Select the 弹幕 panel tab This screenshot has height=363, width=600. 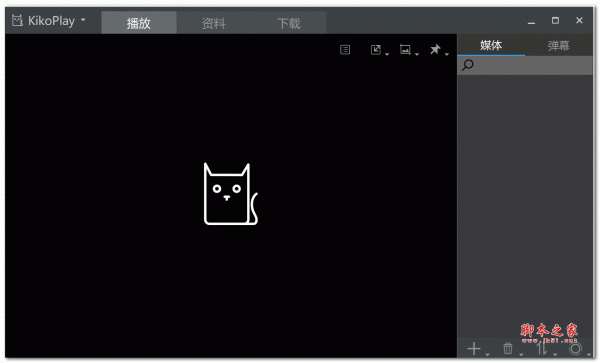tap(558, 46)
